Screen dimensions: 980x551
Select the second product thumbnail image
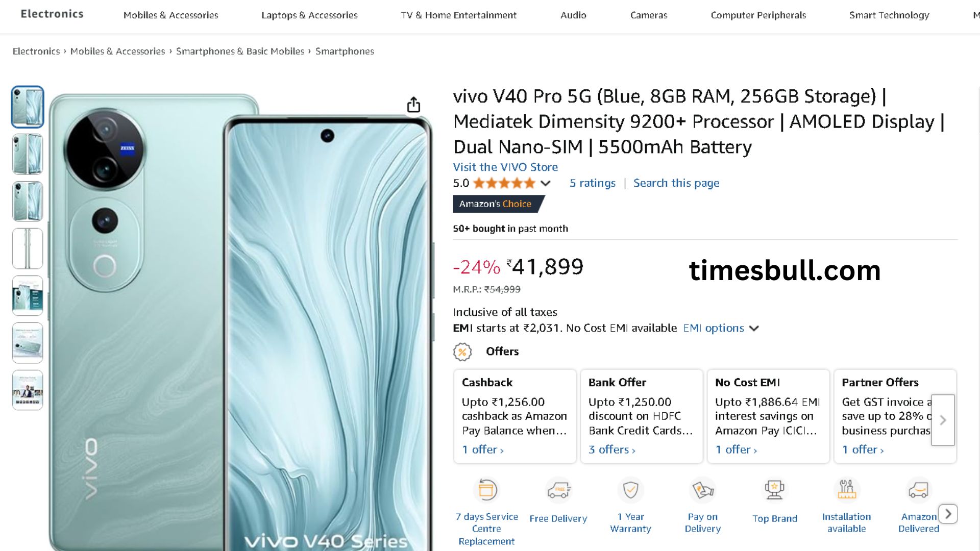(28, 154)
